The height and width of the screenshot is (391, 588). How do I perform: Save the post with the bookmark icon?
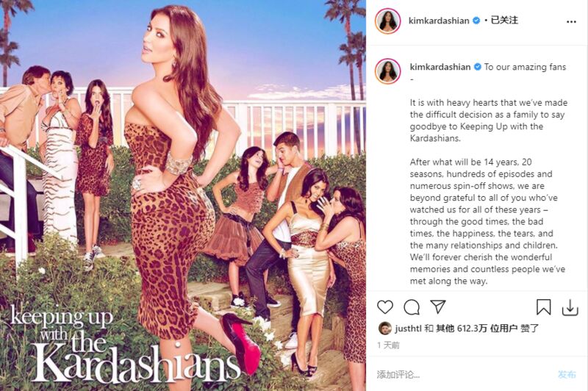[x=543, y=307]
